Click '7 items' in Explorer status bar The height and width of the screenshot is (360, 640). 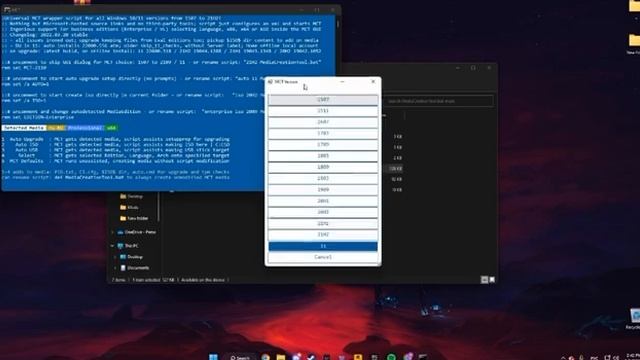(x=120, y=280)
